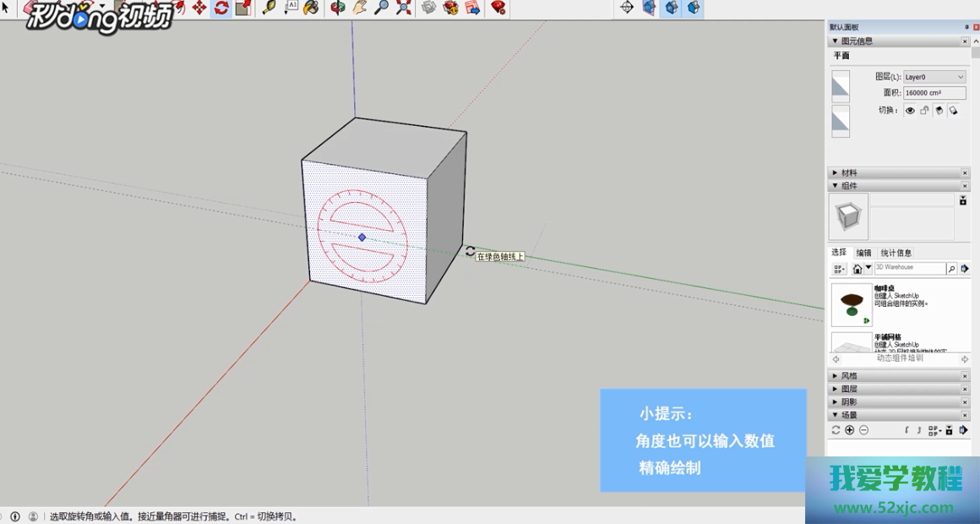Switch to the 编辑 tab in components

863,253
